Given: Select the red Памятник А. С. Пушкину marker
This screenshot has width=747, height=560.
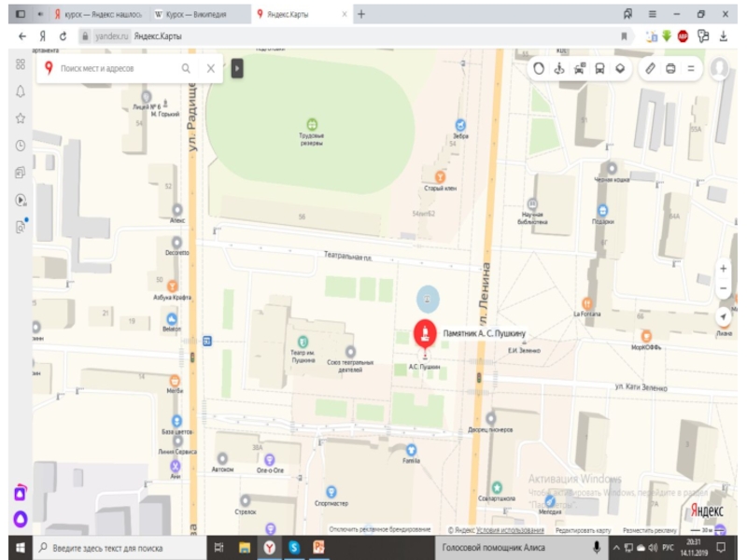Looking at the screenshot, I should [x=425, y=332].
